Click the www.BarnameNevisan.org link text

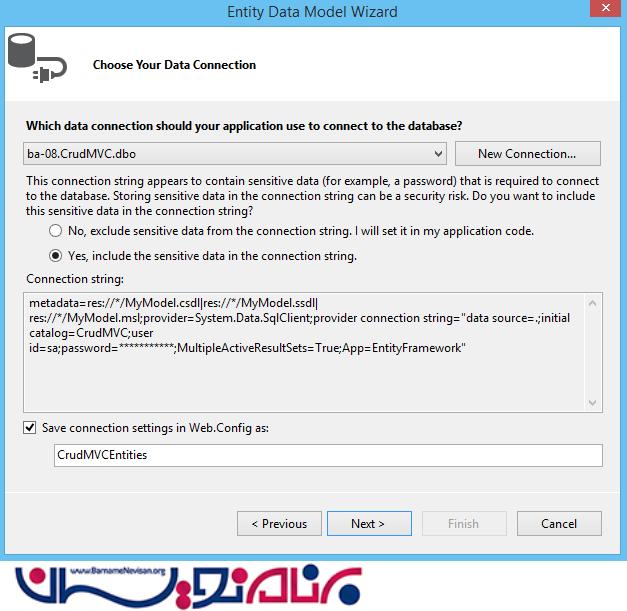pos(118,571)
